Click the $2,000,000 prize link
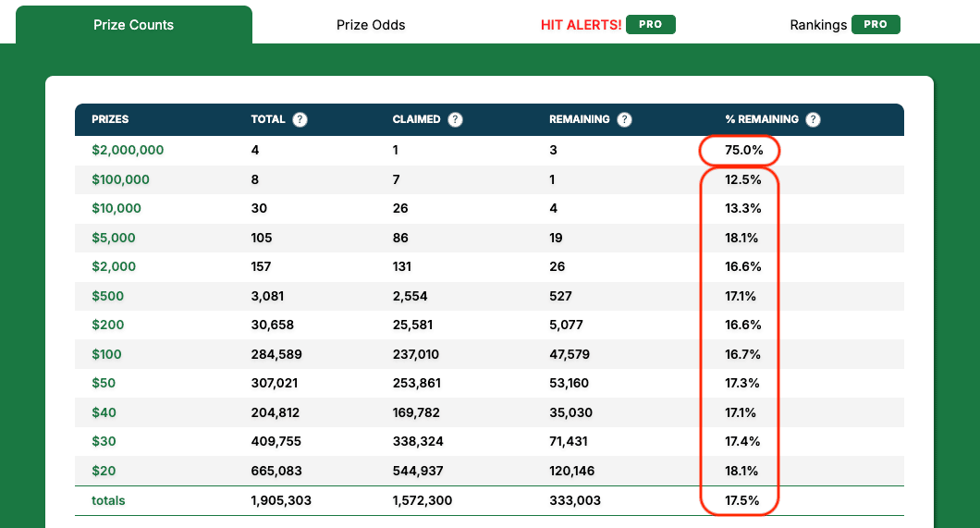Screen dimensions: 980x528 pos(128,150)
